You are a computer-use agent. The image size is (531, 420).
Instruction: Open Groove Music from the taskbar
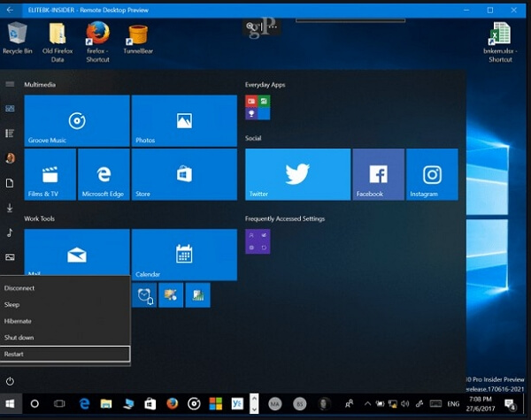pyautogui.click(x=194, y=403)
